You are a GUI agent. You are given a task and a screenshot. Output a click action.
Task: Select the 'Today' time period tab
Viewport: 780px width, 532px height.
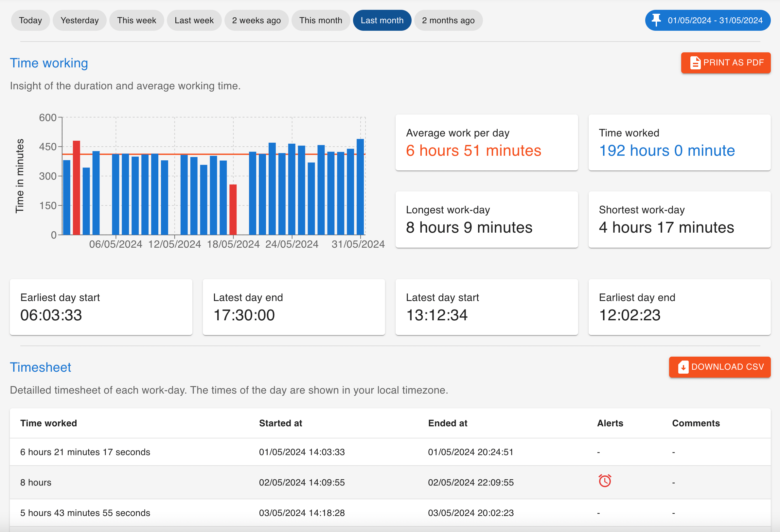30,20
